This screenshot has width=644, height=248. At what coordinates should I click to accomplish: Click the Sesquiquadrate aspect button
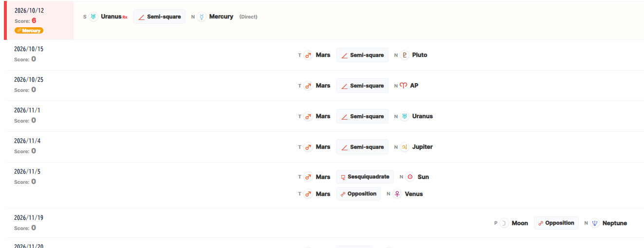(x=365, y=177)
